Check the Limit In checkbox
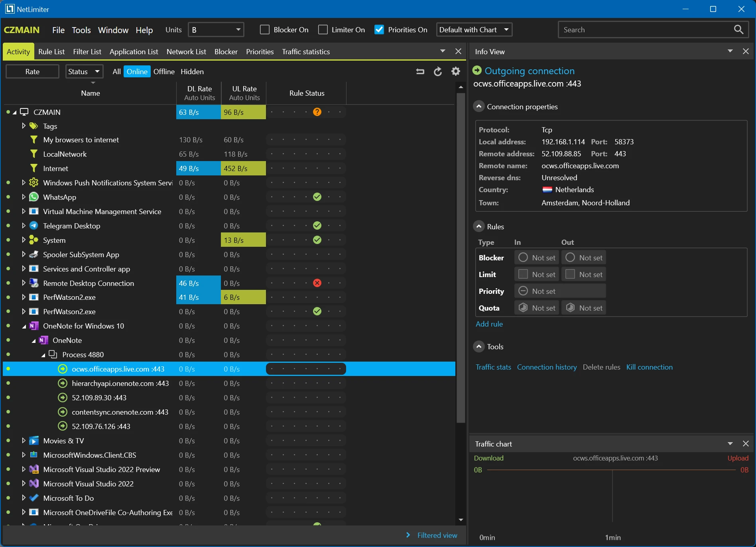 [523, 274]
